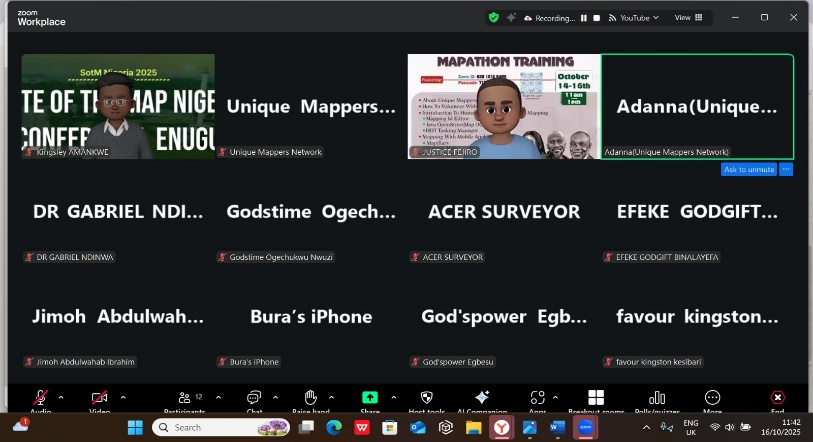The height and width of the screenshot is (442, 813).
Task: Click the green Share screen icon
Action: pyautogui.click(x=369, y=398)
